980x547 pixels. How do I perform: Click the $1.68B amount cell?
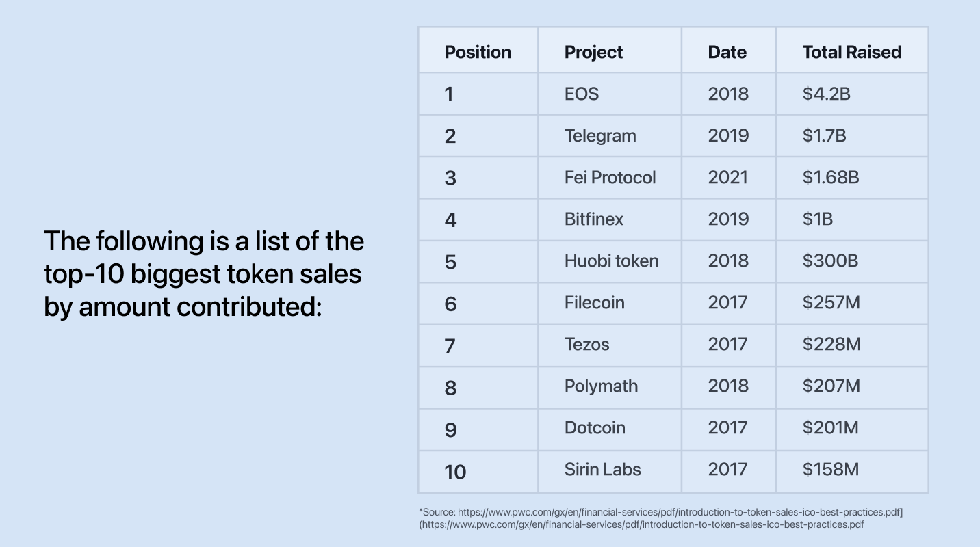coord(831,178)
